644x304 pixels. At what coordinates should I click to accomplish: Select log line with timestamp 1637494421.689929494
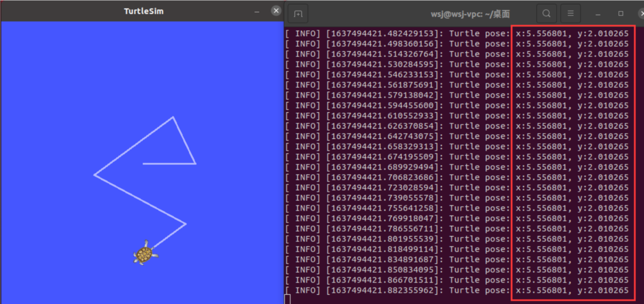tap(457, 167)
